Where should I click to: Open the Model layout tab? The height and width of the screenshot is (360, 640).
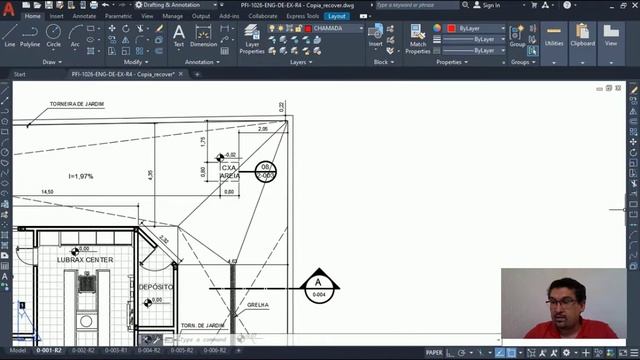pos(18,350)
